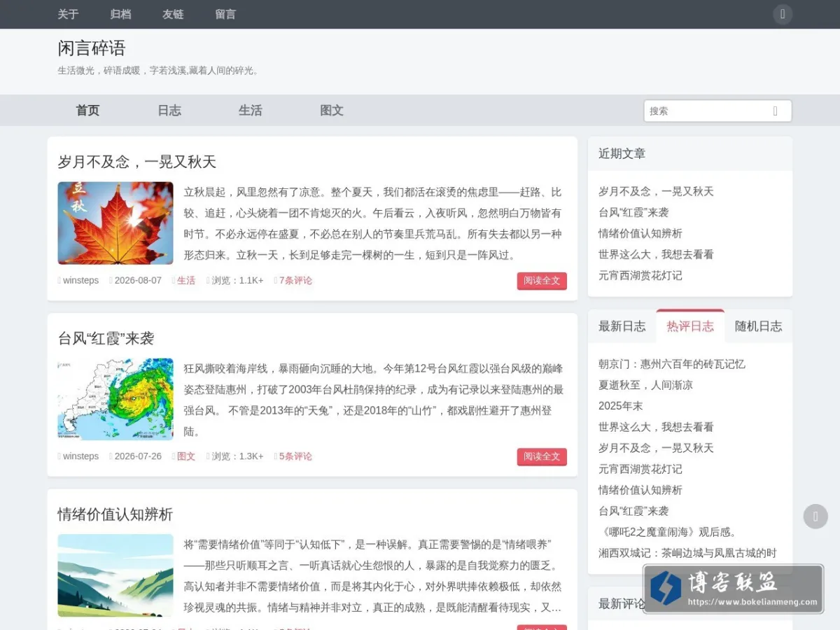Open the 7条评论 comments link

click(295, 281)
